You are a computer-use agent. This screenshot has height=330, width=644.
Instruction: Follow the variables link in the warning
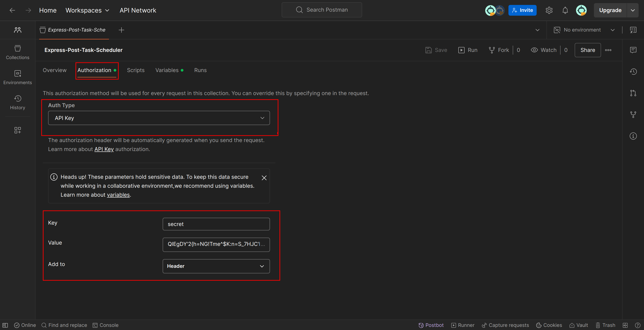118,195
